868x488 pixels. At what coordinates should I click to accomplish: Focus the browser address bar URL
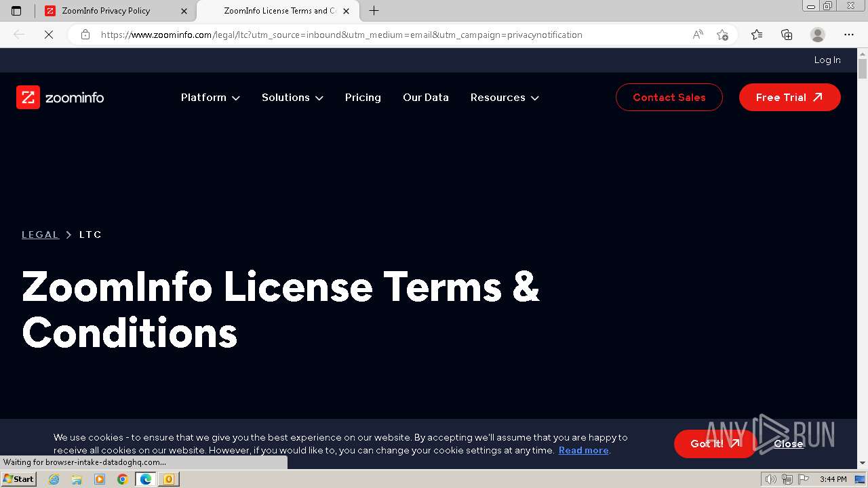point(341,35)
